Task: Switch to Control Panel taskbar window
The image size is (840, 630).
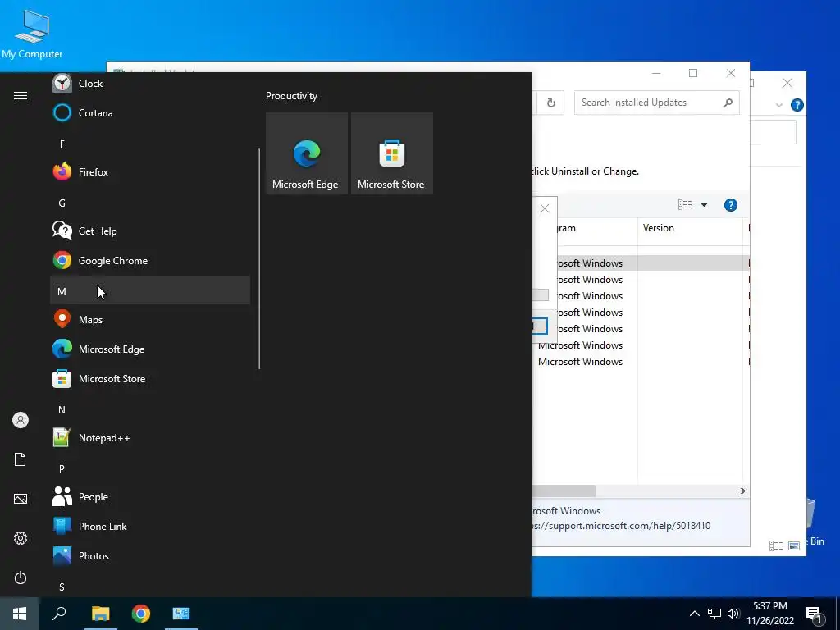Action: (181, 614)
